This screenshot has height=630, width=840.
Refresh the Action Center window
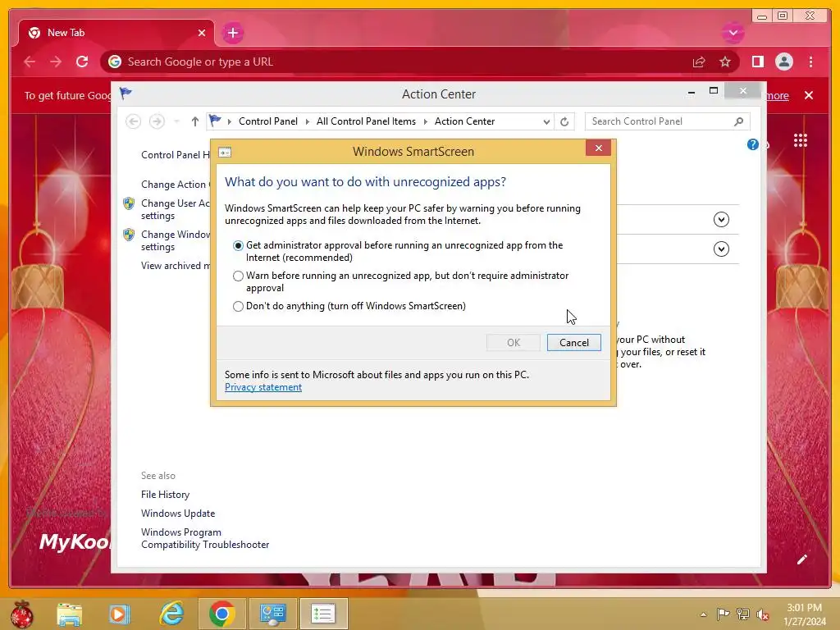pyautogui.click(x=564, y=121)
